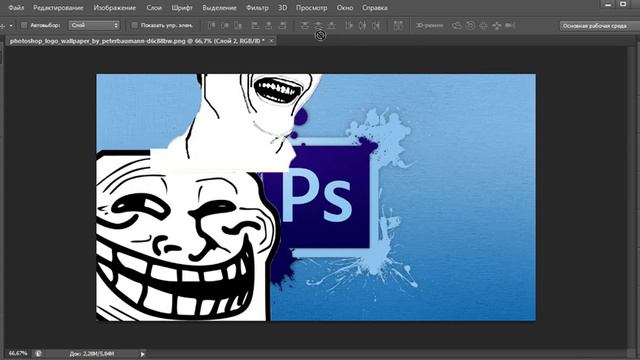The width and height of the screenshot is (640, 360).
Task: Minimize the Photoshop window
Action: pyautogui.click(x=608, y=4)
